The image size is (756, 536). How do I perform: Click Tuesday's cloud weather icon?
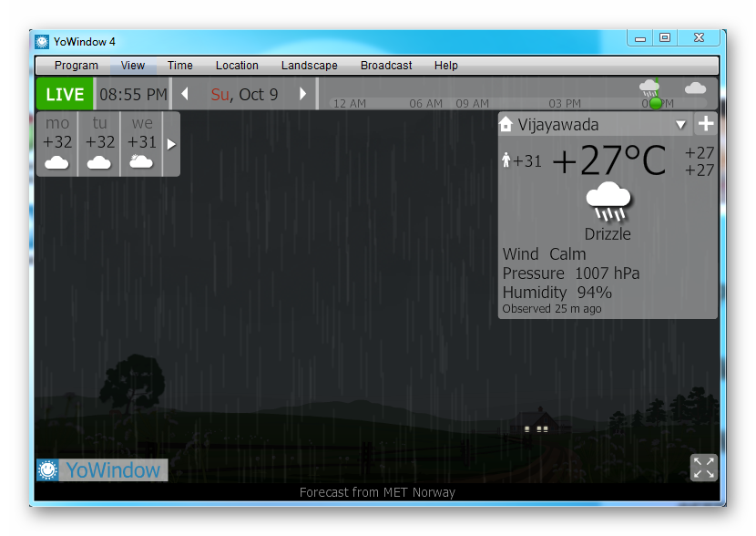[x=99, y=162]
